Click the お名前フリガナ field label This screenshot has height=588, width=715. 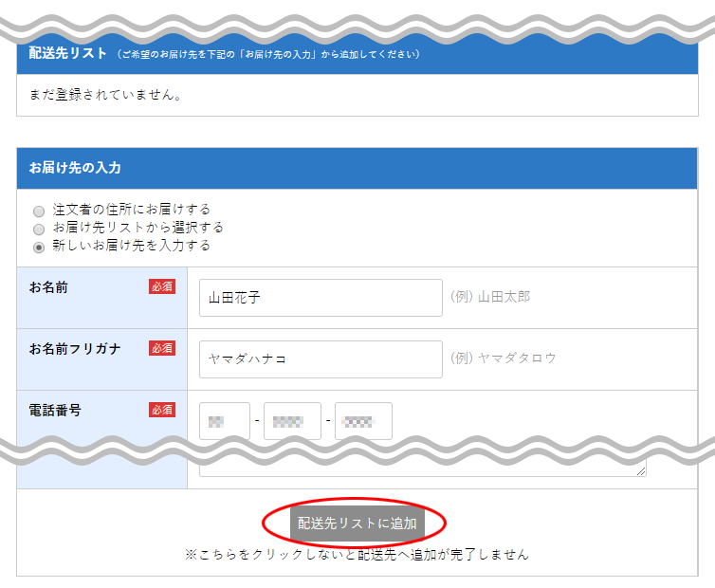(75, 349)
